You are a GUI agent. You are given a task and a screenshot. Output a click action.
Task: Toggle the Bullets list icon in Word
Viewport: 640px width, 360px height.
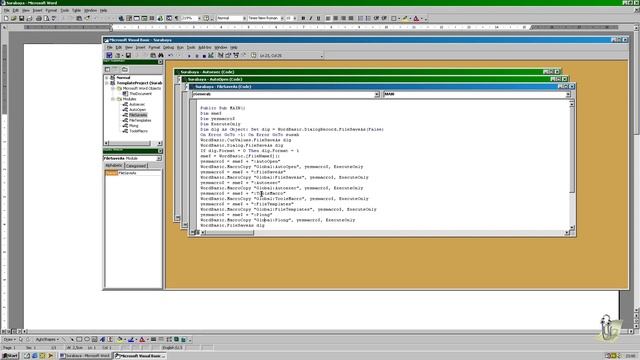pyautogui.click(x=368, y=18)
